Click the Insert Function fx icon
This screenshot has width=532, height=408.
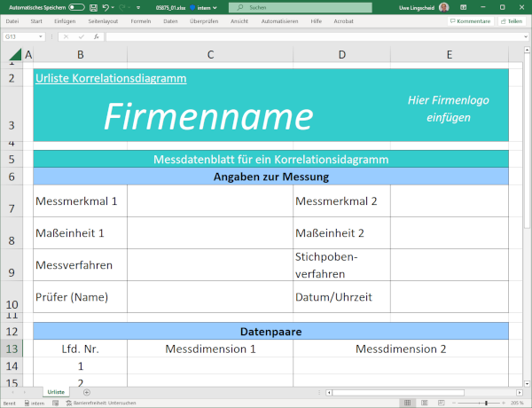pyautogui.click(x=96, y=36)
